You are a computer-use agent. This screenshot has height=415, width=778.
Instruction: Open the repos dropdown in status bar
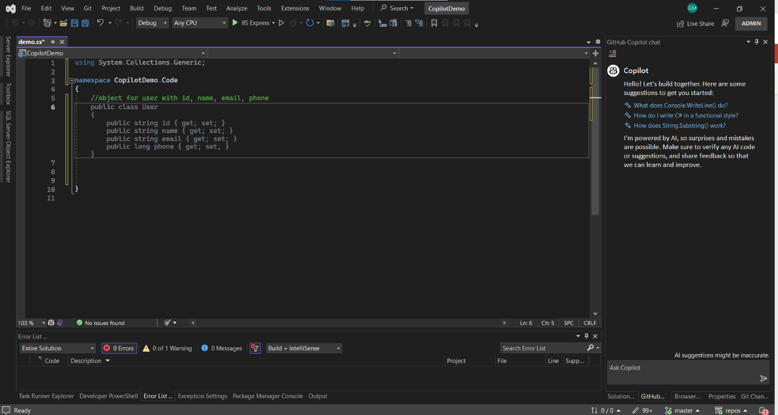tap(731, 411)
